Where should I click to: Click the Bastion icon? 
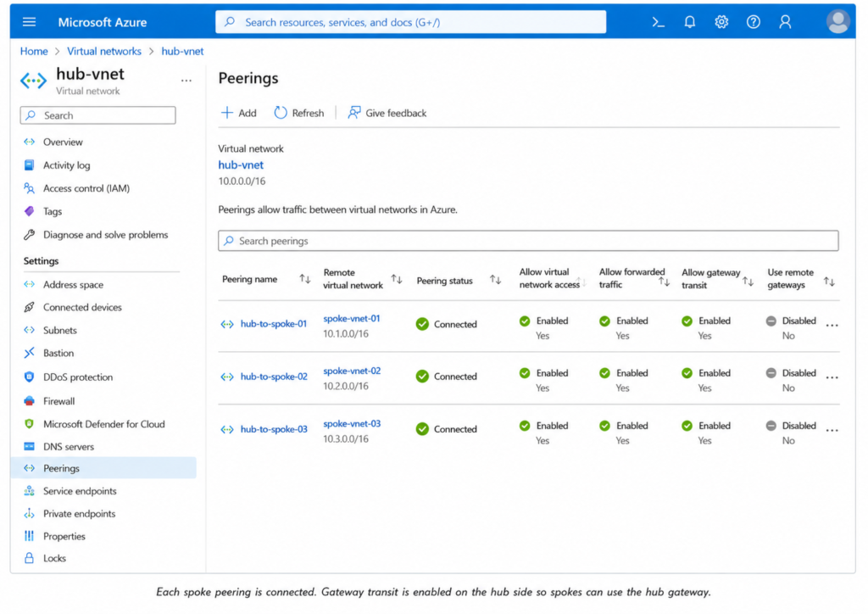click(30, 354)
